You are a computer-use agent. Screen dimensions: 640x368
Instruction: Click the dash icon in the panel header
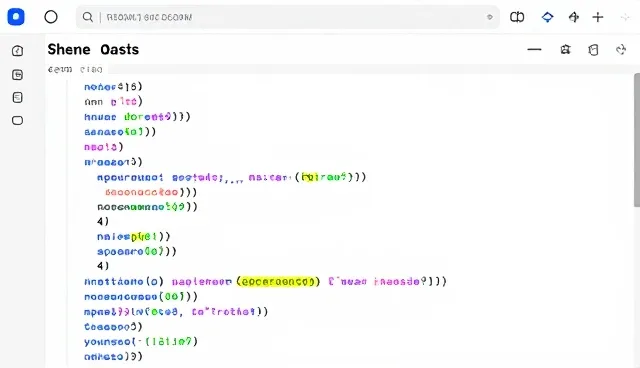(x=534, y=50)
